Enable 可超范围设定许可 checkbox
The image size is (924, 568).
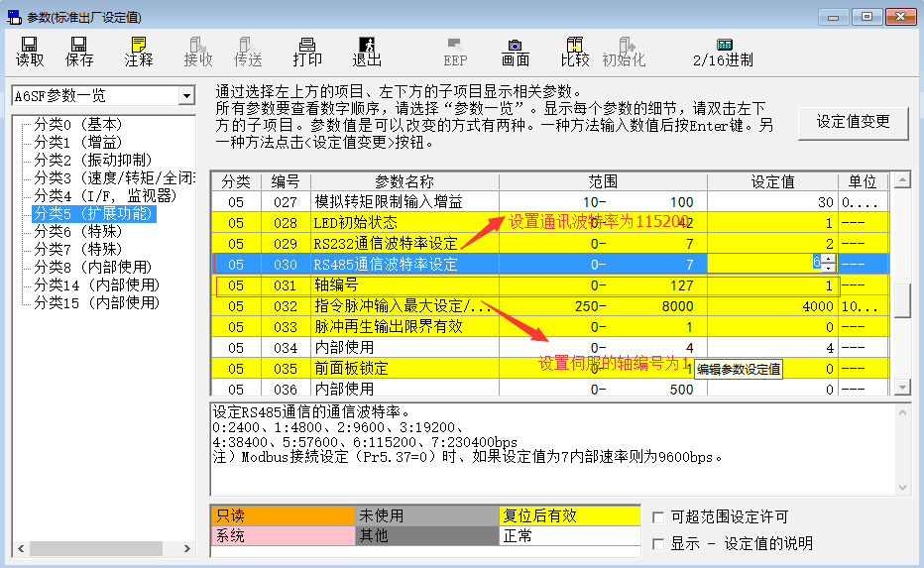point(658,517)
